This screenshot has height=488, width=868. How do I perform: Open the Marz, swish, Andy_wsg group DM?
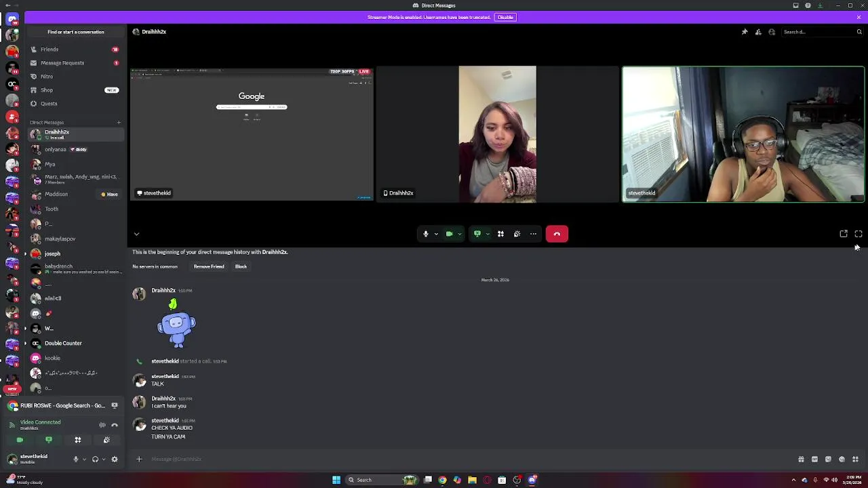click(75, 179)
